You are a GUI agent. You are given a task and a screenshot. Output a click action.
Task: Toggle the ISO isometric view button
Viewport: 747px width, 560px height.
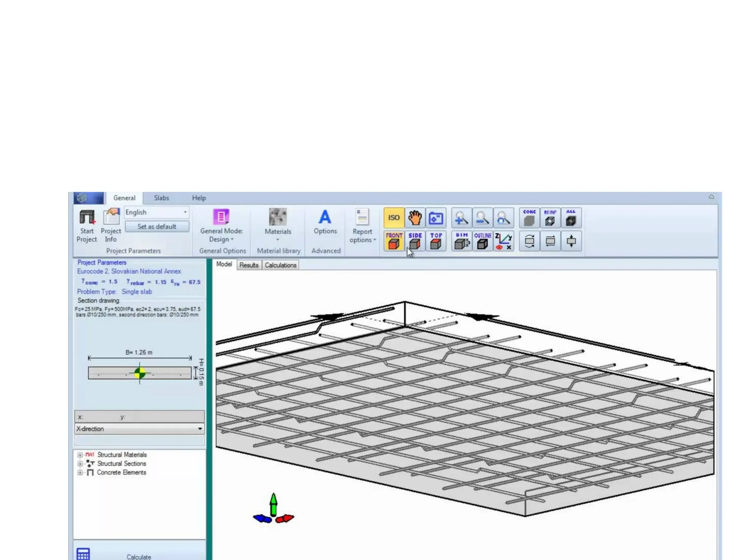coord(394,218)
